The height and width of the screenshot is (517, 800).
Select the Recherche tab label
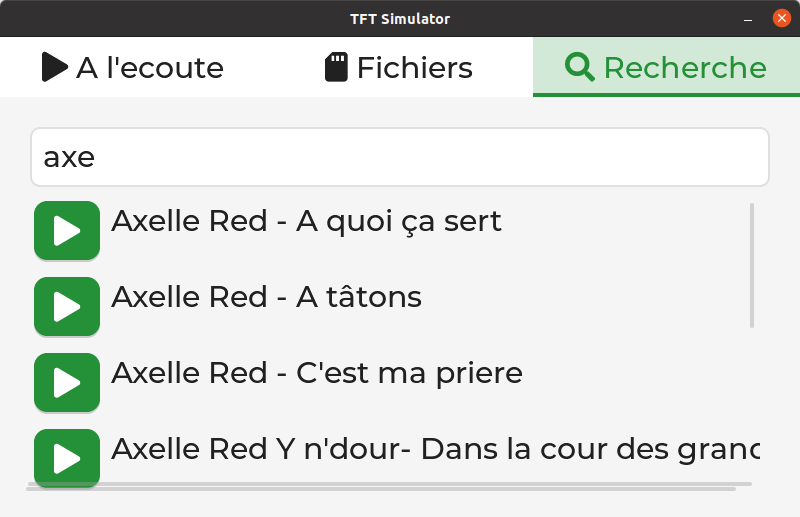pyautogui.click(x=685, y=67)
